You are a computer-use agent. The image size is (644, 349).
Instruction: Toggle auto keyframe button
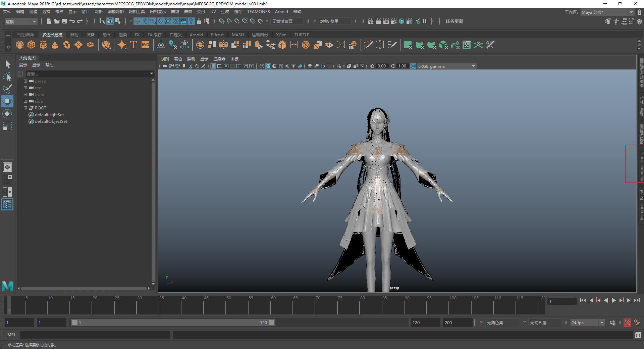[627, 322]
